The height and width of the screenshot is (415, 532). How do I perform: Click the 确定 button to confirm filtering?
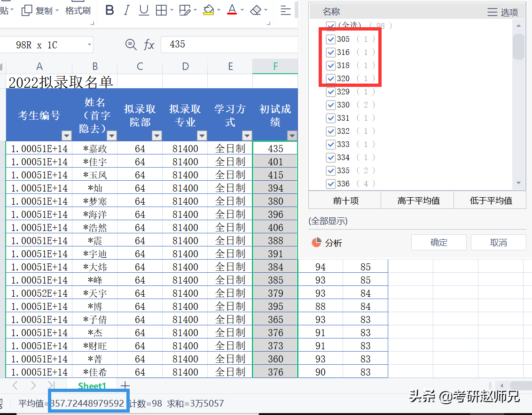pos(438,242)
